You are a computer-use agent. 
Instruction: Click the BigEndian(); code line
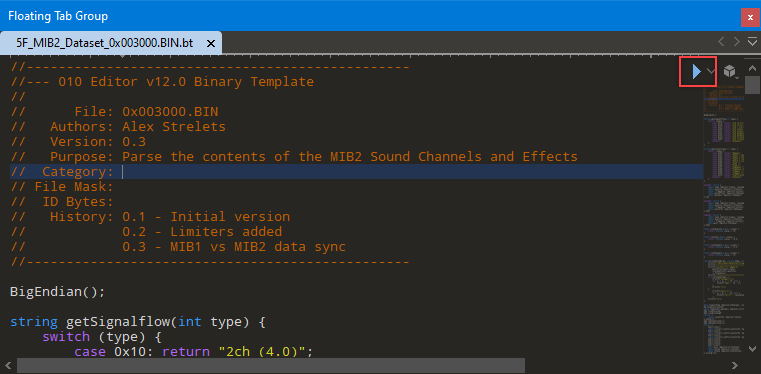click(x=58, y=292)
